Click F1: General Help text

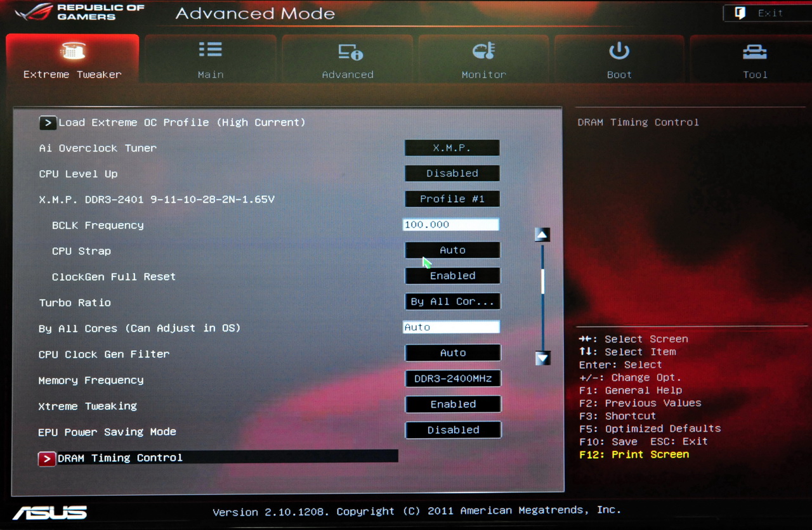(631, 391)
